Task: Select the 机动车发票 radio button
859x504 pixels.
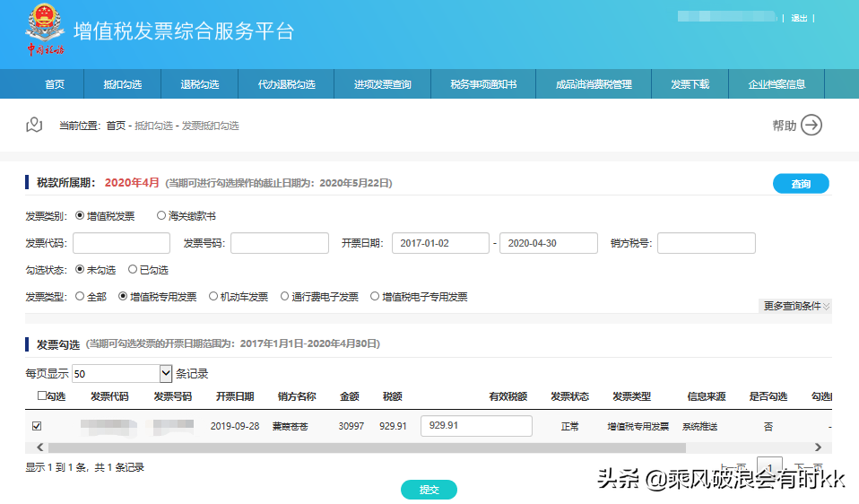Action: 213,296
